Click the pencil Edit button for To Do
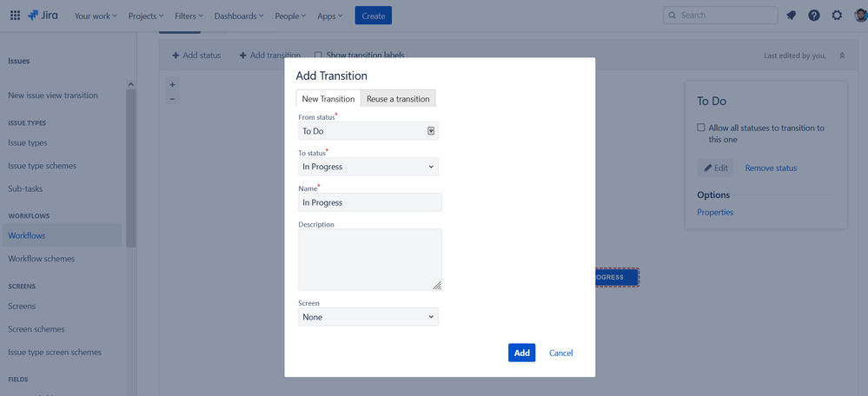 point(715,168)
